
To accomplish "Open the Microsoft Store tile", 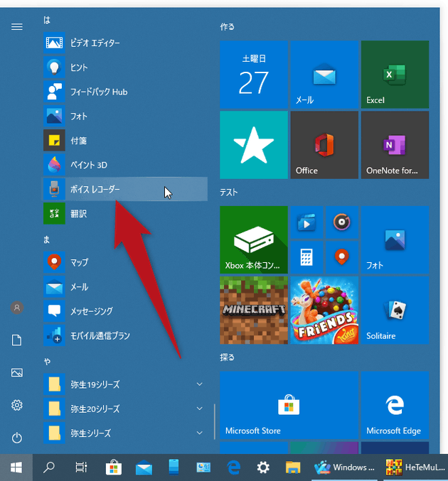I will pos(289,405).
